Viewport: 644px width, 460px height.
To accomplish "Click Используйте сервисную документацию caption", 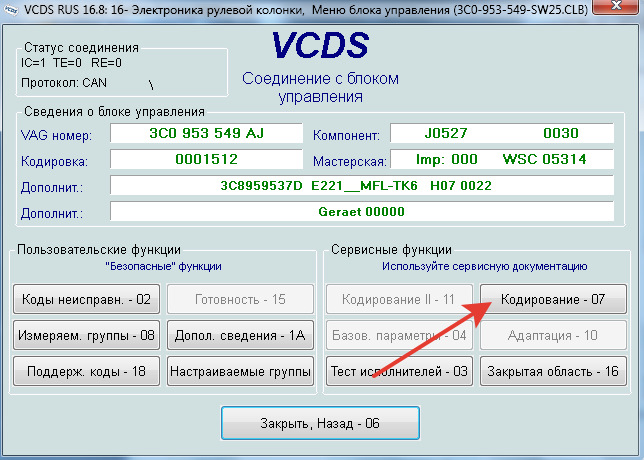I will 485,266.
